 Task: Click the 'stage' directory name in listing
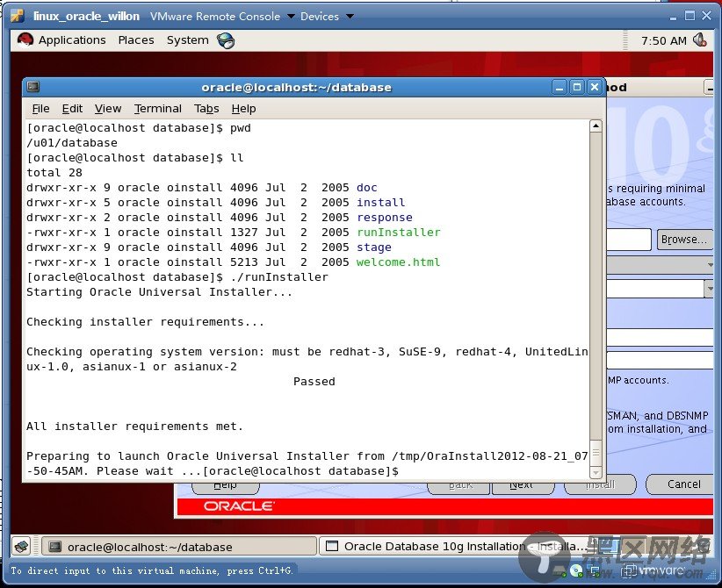point(374,247)
